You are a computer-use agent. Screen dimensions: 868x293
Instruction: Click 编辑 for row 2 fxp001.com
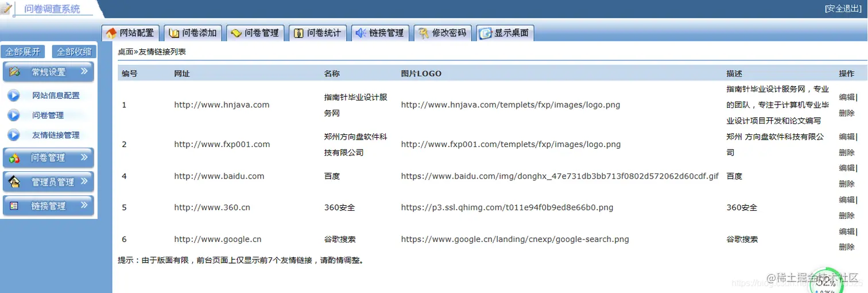click(x=847, y=137)
